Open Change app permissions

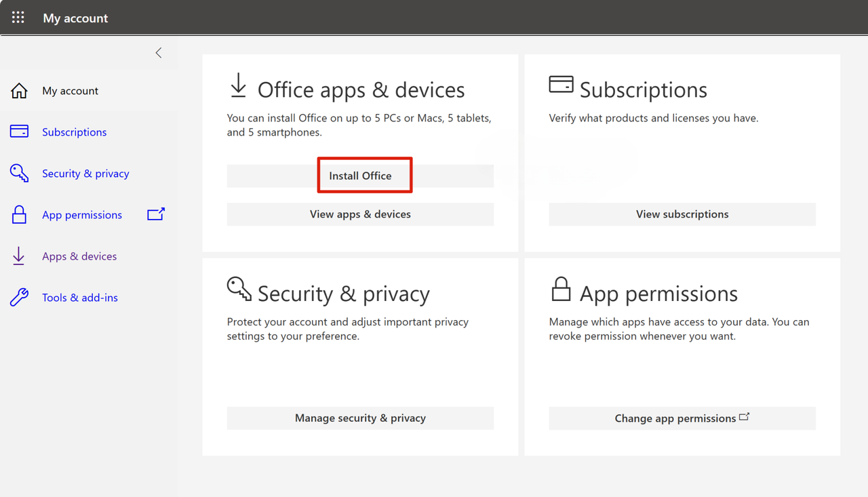pos(682,418)
